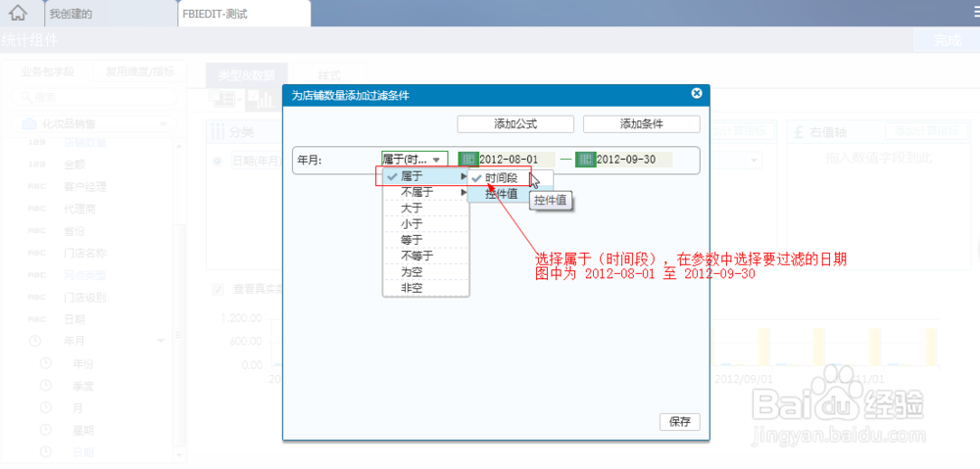Choose 等于 in the condition menu
The height and width of the screenshot is (469, 980).
425,240
